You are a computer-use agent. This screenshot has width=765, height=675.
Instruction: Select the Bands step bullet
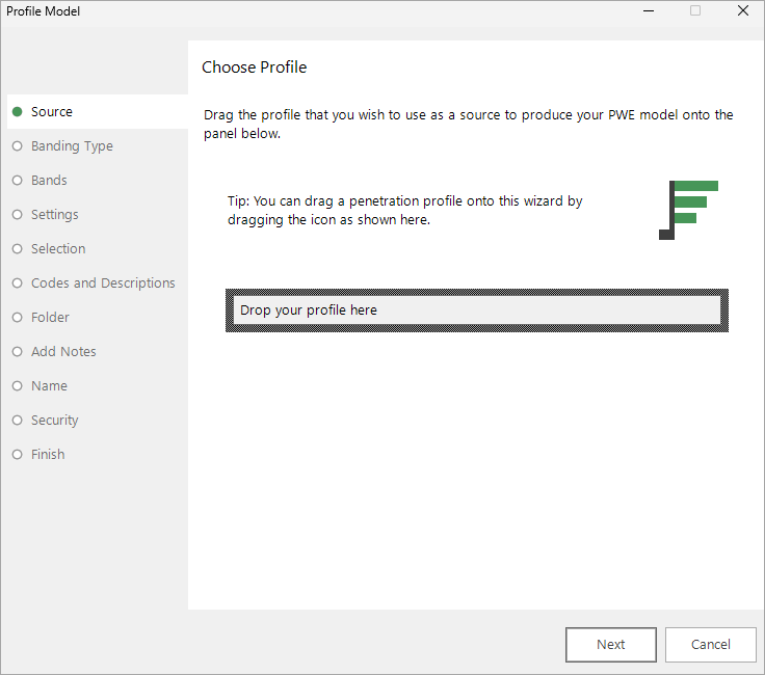tap(17, 180)
